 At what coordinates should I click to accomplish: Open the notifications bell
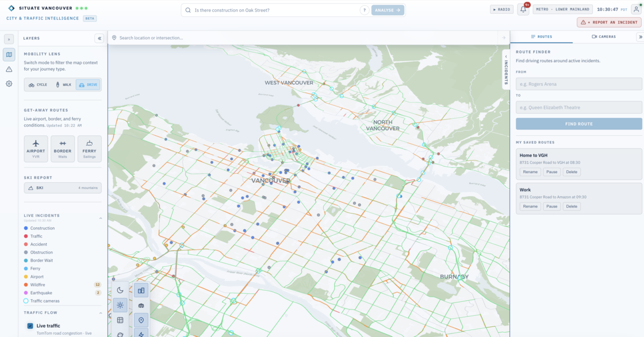pos(523,9)
